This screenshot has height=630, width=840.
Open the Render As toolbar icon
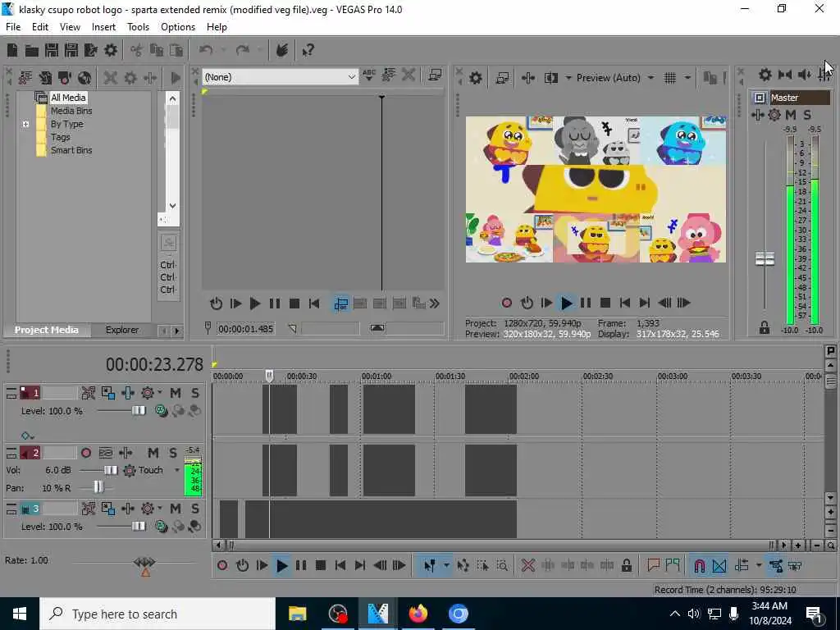pos(90,50)
